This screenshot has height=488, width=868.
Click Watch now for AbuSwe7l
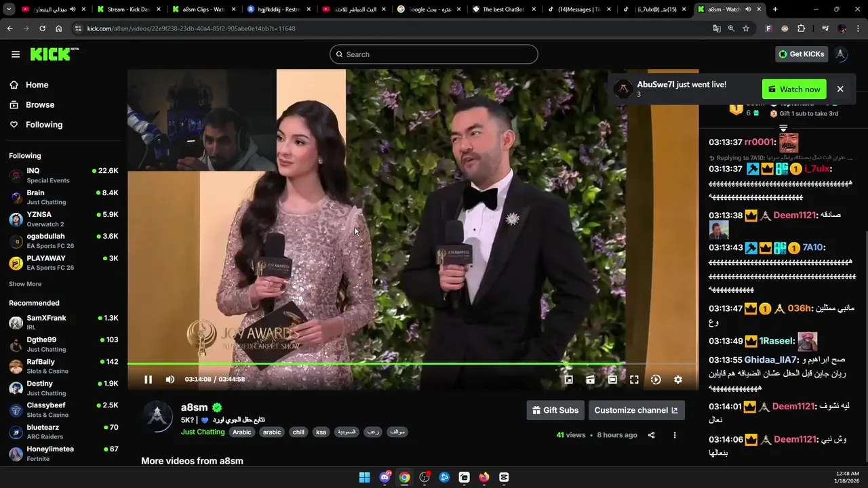pos(794,89)
